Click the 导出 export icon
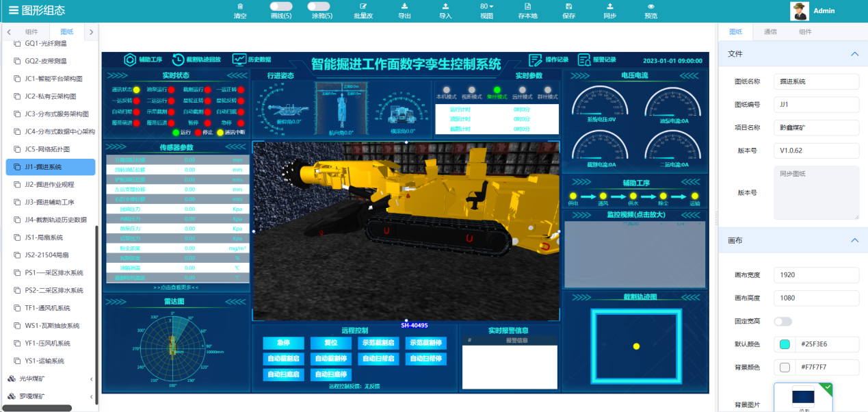This screenshot has height=412, width=868. point(404,6)
